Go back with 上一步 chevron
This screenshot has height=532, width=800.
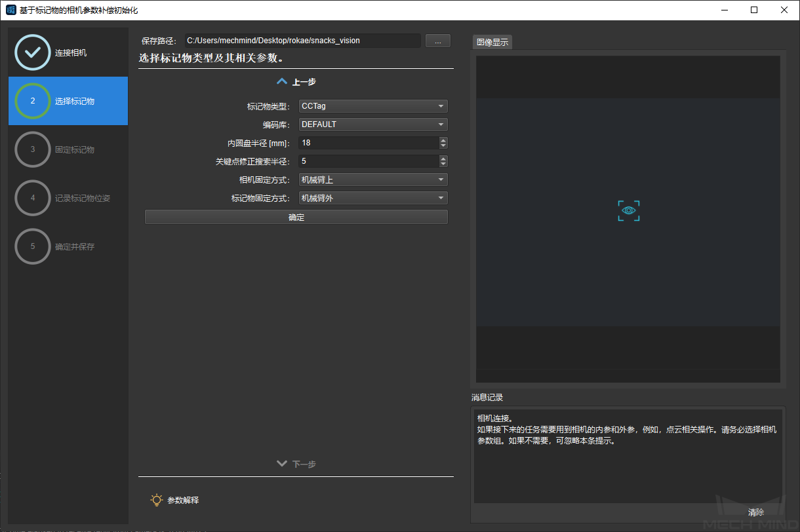pyautogui.click(x=282, y=82)
